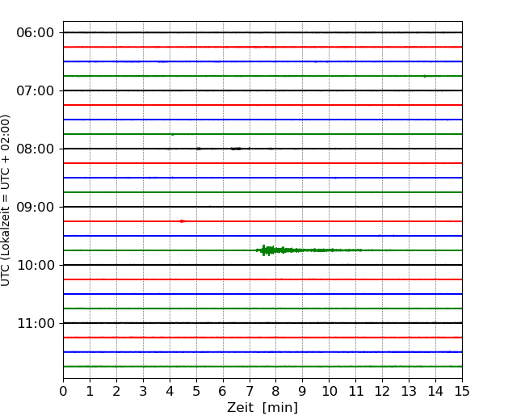Click the 08:00 time label
This screenshot has width=525, height=420.
coord(36,149)
